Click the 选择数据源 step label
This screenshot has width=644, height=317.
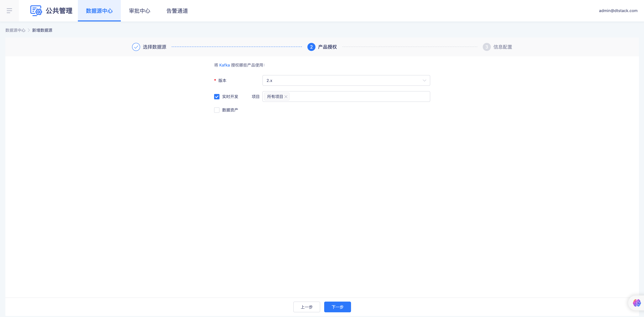tap(155, 47)
